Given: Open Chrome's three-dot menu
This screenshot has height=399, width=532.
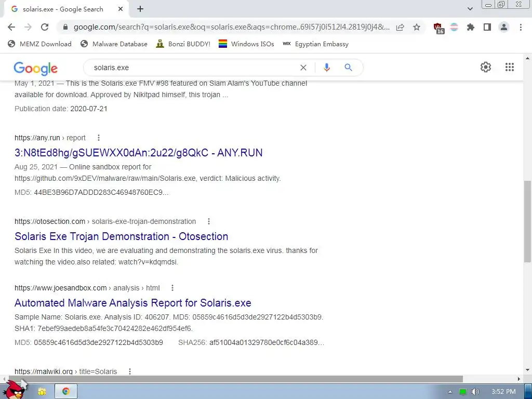Looking at the screenshot, I should tap(521, 27).
